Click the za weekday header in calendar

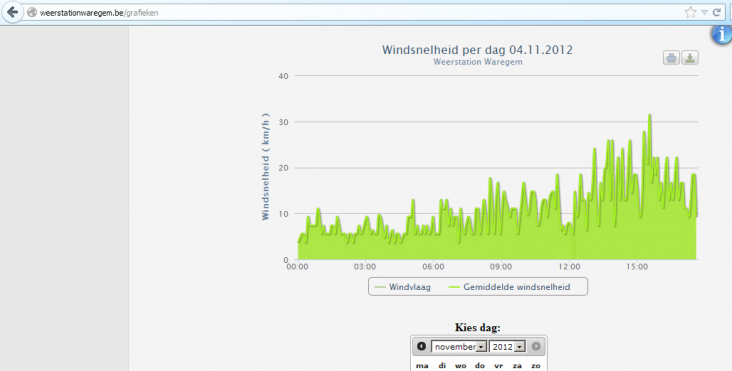517,366
